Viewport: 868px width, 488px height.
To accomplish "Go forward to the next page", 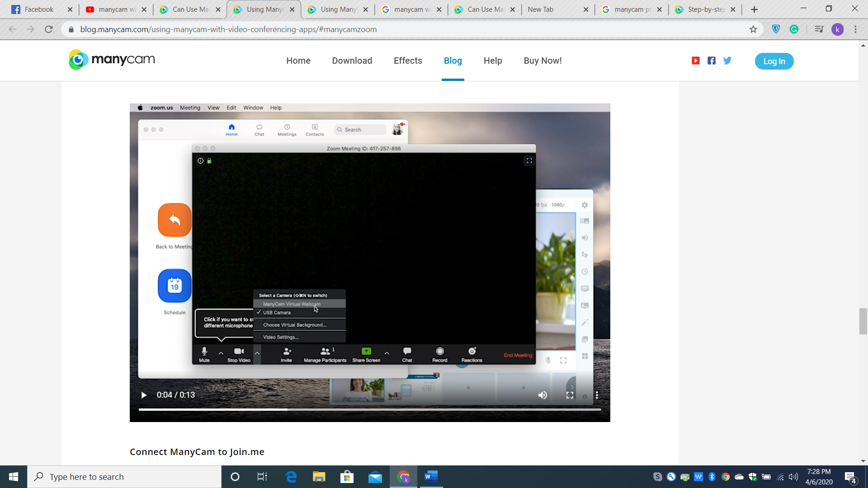I will [x=30, y=29].
